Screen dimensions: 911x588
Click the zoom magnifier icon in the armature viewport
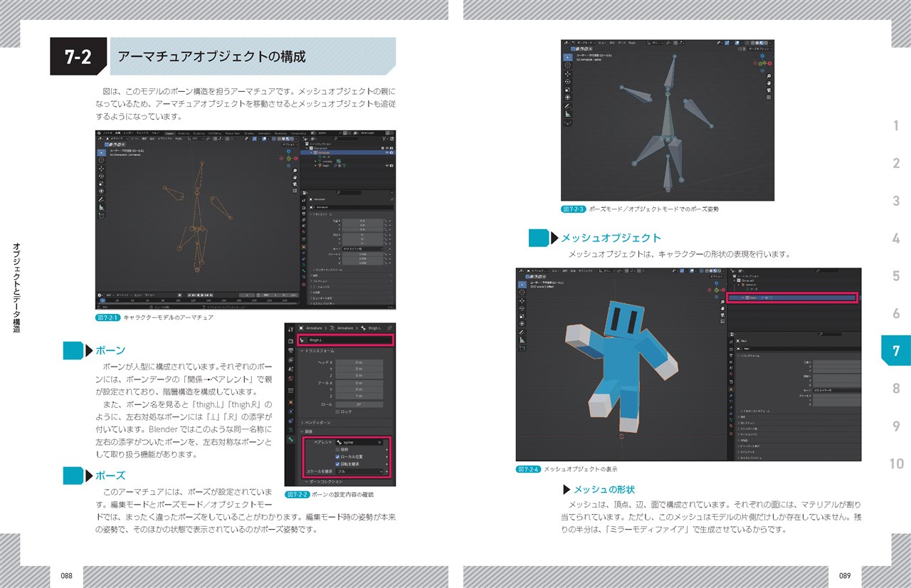click(295, 171)
